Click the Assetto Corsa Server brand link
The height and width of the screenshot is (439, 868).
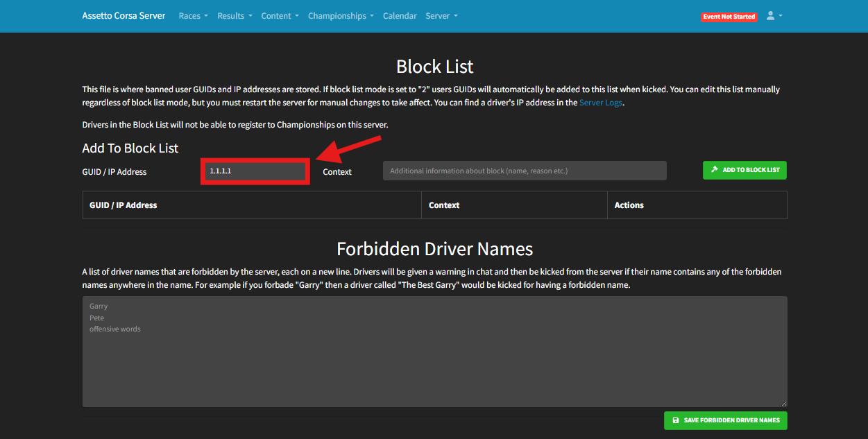click(124, 16)
